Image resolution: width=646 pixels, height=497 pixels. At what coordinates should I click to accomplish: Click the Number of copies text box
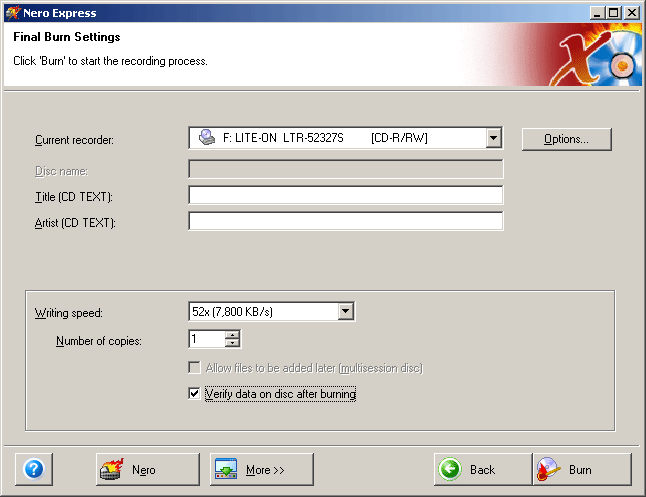point(206,340)
